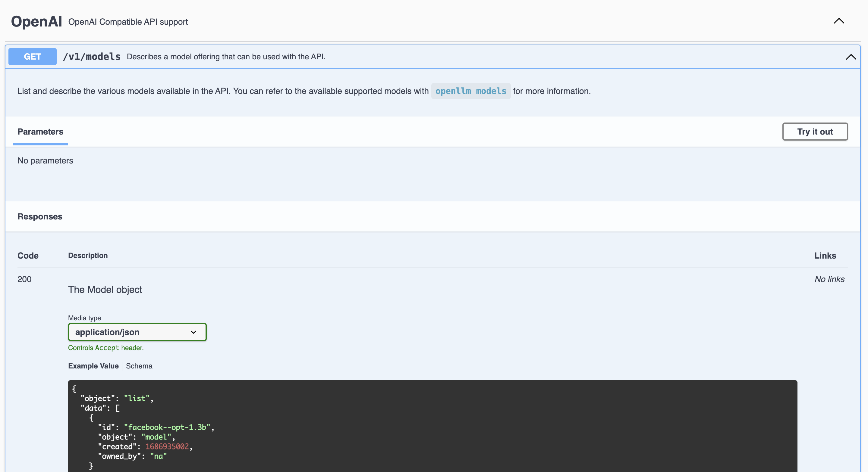
Task: Click the No links text
Action: (829, 279)
